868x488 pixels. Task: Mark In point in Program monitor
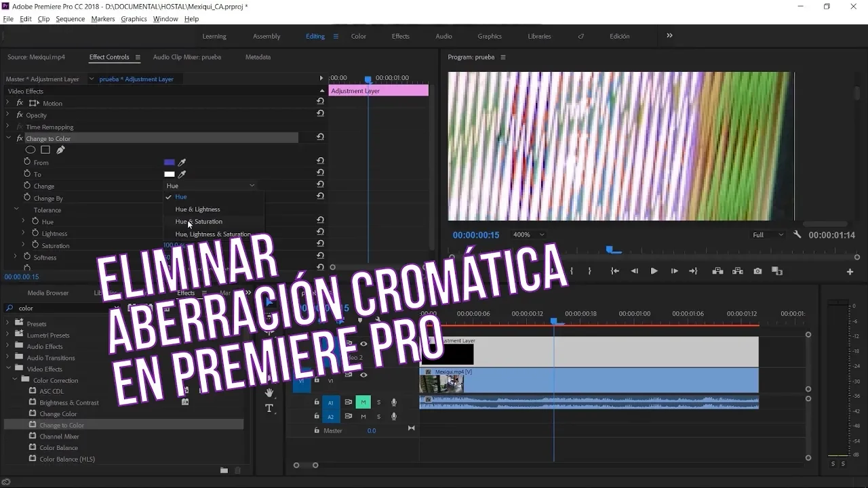click(572, 271)
